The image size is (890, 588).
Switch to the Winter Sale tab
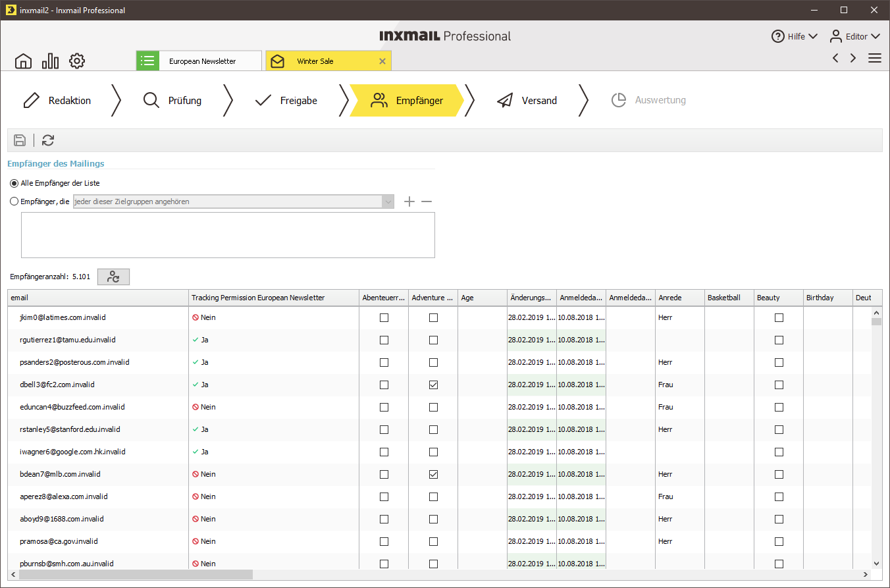[328, 61]
